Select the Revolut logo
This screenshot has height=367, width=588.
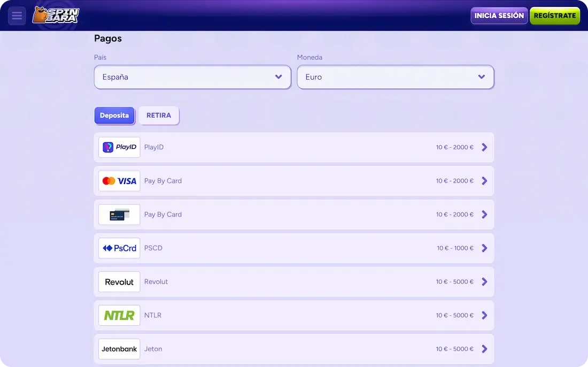click(119, 281)
